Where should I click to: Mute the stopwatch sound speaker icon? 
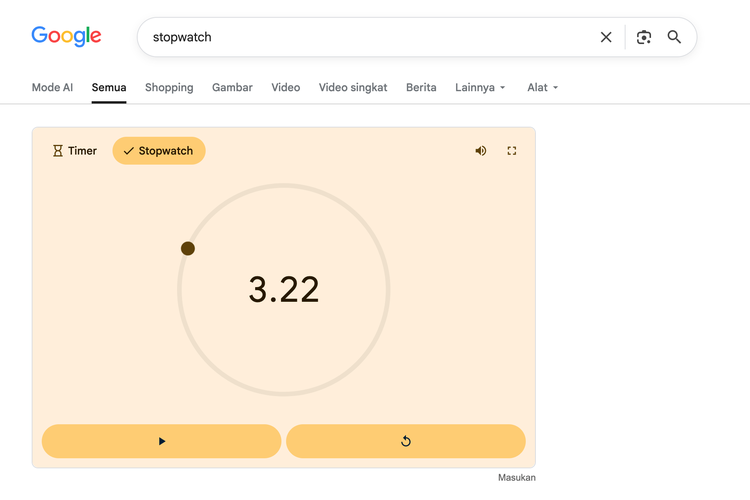tap(481, 151)
